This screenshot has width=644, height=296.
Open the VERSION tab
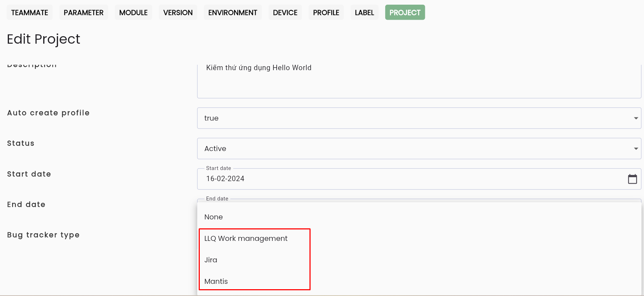tap(178, 13)
